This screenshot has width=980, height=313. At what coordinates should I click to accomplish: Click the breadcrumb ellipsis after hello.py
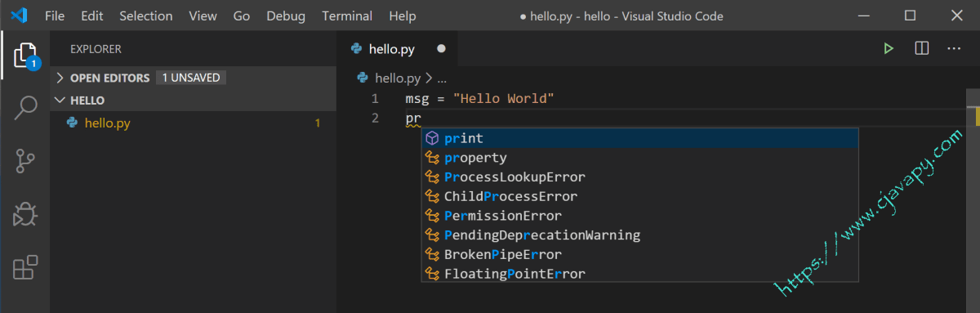tap(443, 79)
